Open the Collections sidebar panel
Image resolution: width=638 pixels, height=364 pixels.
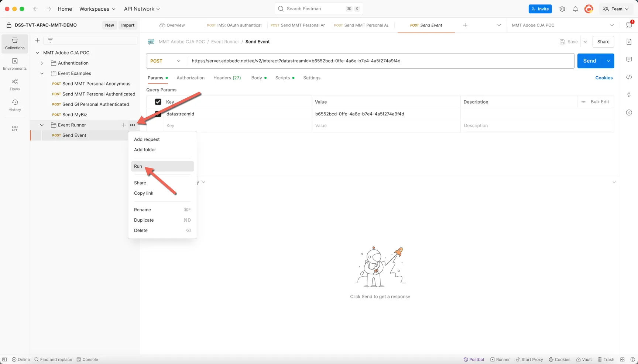[x=15, y=44]
